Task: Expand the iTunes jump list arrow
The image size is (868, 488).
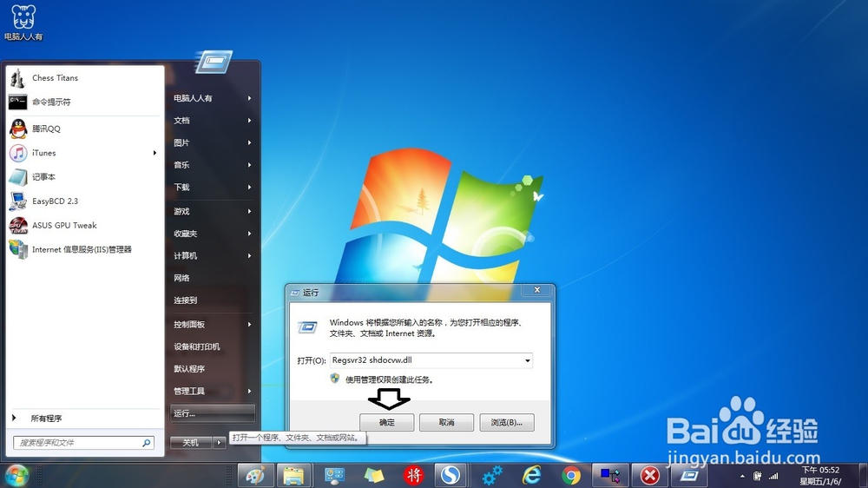Action: [x=155, y=153]
